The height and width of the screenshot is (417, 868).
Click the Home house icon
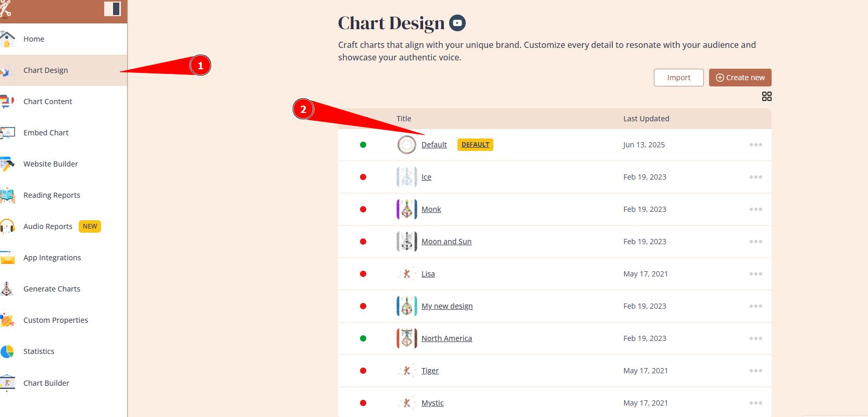(x=7, y=39)
